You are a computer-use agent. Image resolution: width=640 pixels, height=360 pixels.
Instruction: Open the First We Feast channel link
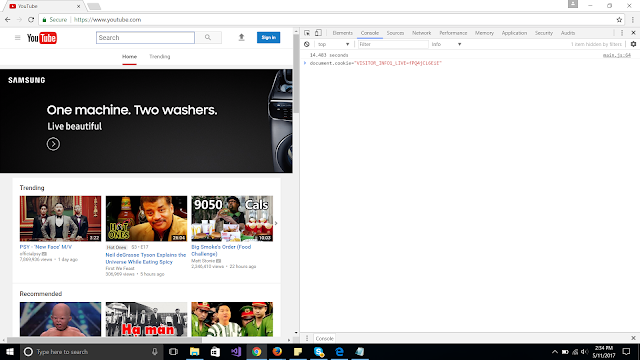pyautogui.click(x=120, y=269)
